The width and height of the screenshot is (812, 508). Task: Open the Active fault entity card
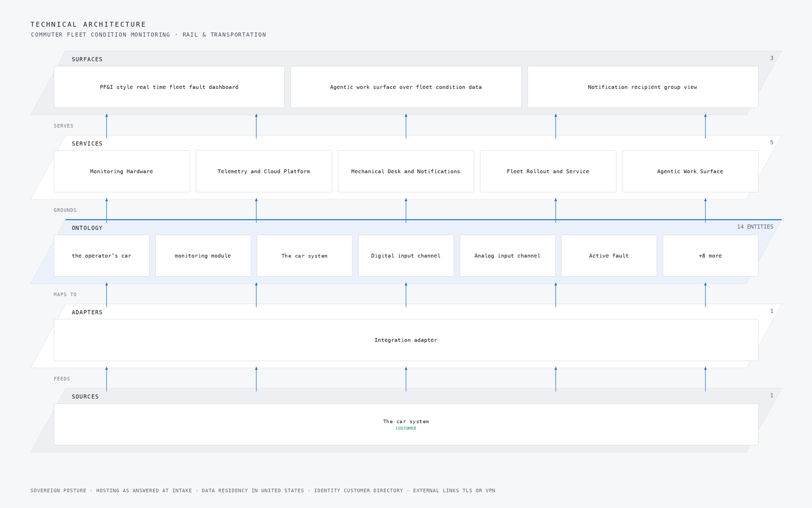click(x=609, y=256)
